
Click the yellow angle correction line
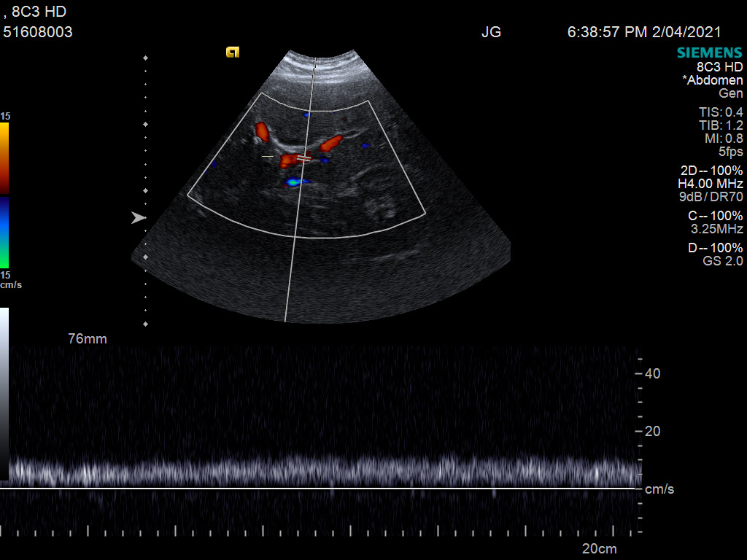pyautogui.click(x=268, y=156)
